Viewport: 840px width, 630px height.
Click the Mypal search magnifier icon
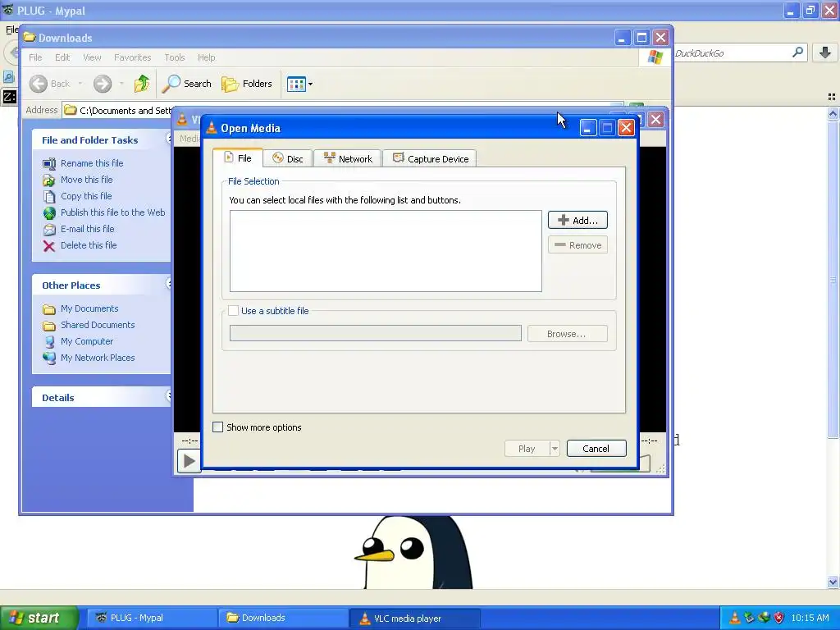click(x=797, y=52)
